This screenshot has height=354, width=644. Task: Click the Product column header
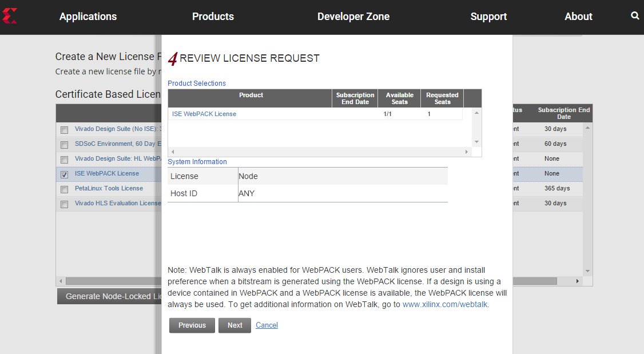pos(251,98)
